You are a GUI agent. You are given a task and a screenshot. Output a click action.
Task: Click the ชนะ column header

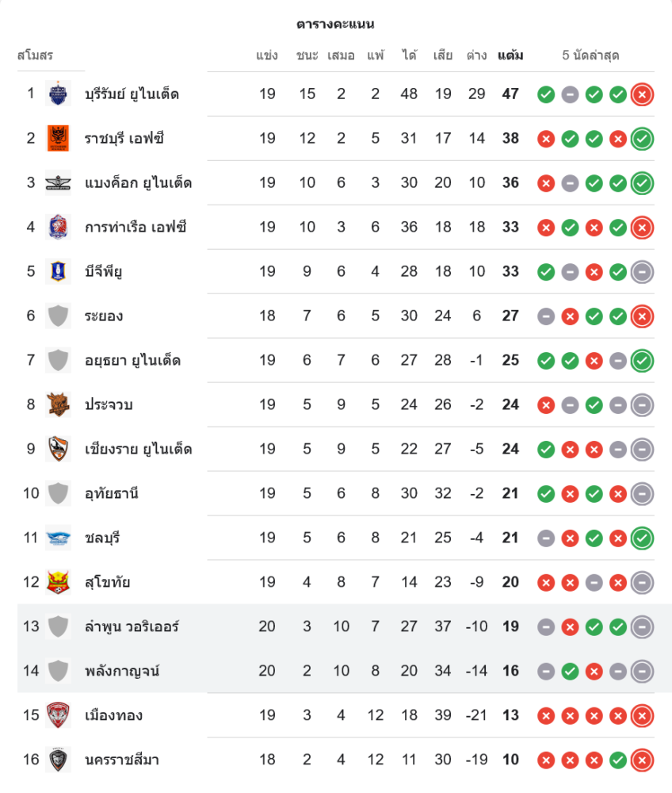click(x=307, y=56)
